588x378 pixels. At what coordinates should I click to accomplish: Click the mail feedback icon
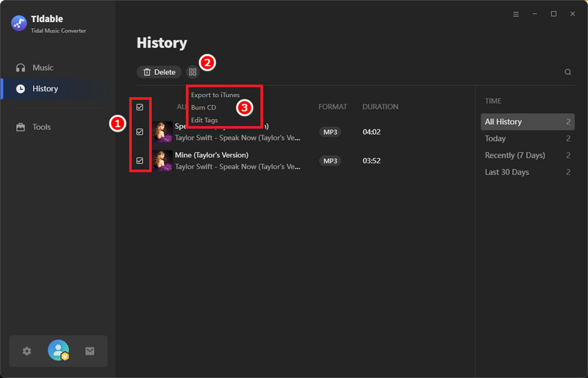(90, 352)
